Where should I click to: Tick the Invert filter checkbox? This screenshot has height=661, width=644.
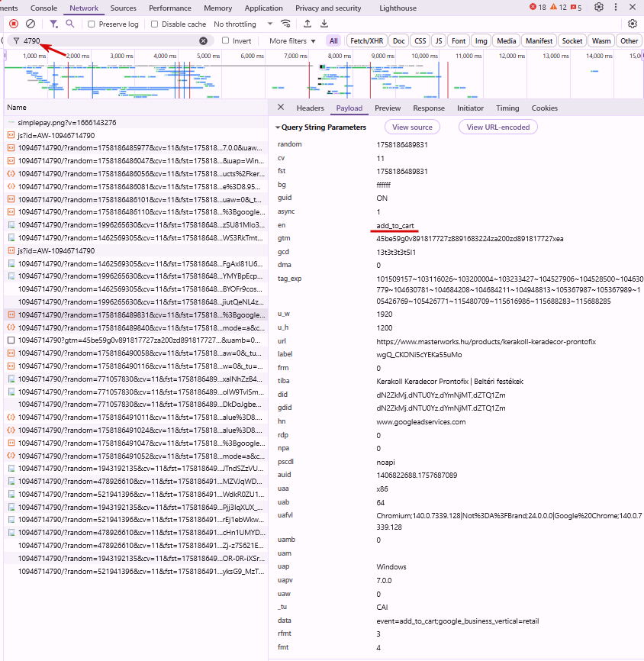[x=226, y=40]
